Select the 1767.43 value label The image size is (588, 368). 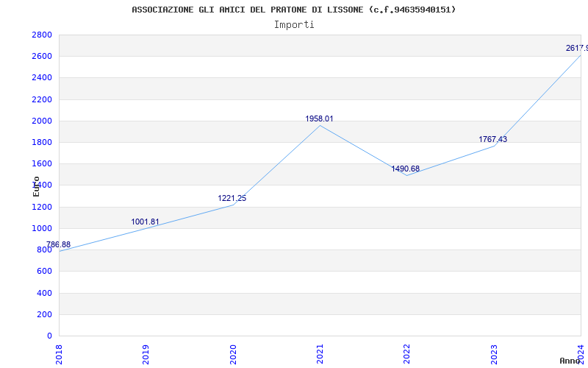coord(492,139)
